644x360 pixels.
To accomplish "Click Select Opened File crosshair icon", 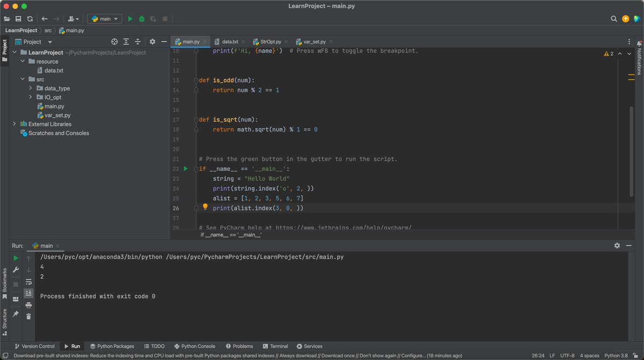I will pyautogui.click(x=114, y=42).
